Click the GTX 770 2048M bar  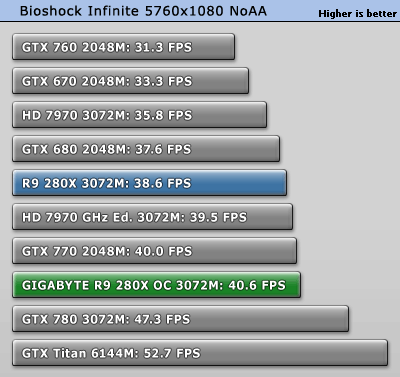pyautogui.click(x=155, y=251)
